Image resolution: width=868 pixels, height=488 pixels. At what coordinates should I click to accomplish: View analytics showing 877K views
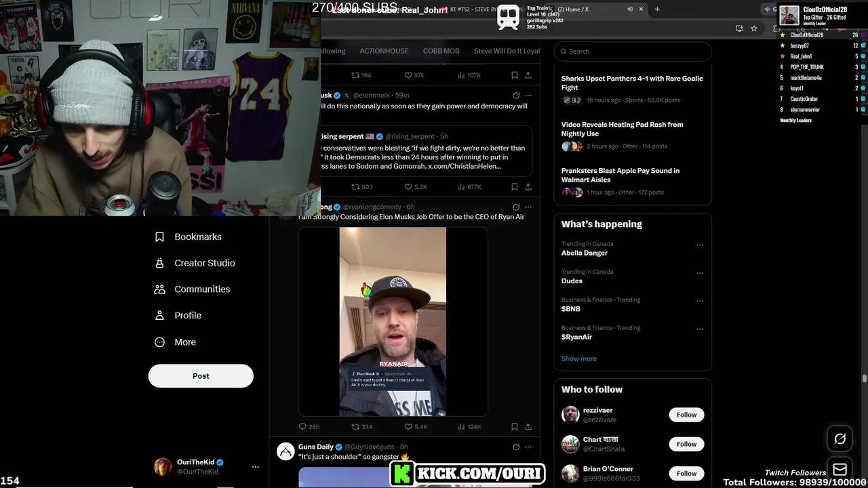(x=469, y=186)
